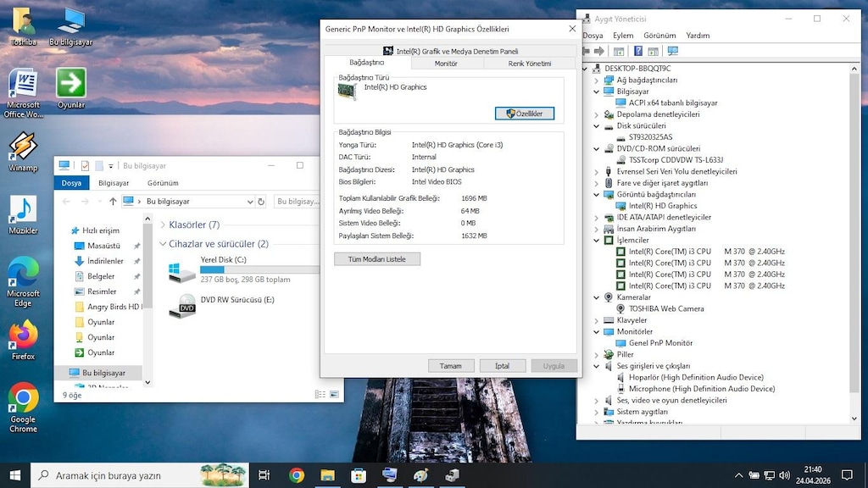Open Oyunlar green arrow desktop icon

point(71,88)
